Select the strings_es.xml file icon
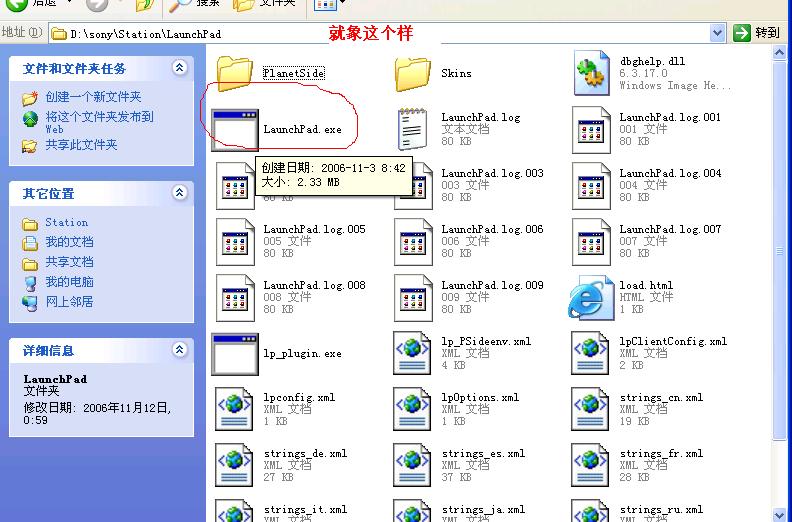 (x=412, y=465)
